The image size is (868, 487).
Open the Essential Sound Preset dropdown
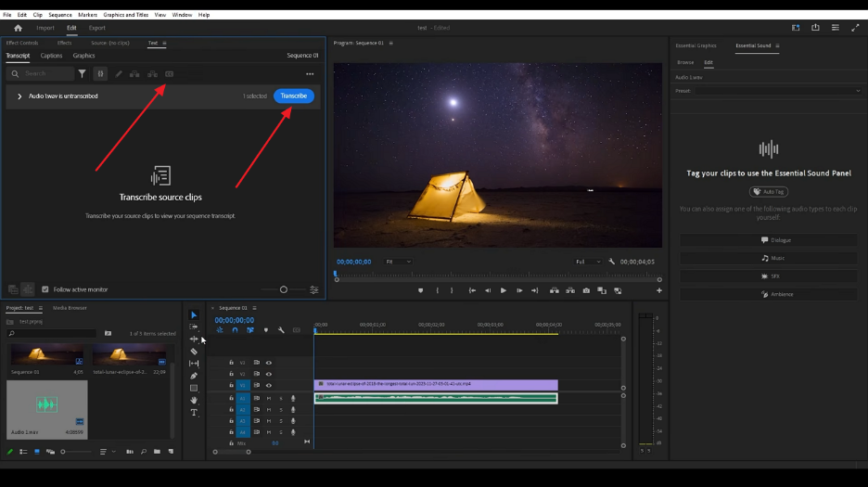(778, 91)
